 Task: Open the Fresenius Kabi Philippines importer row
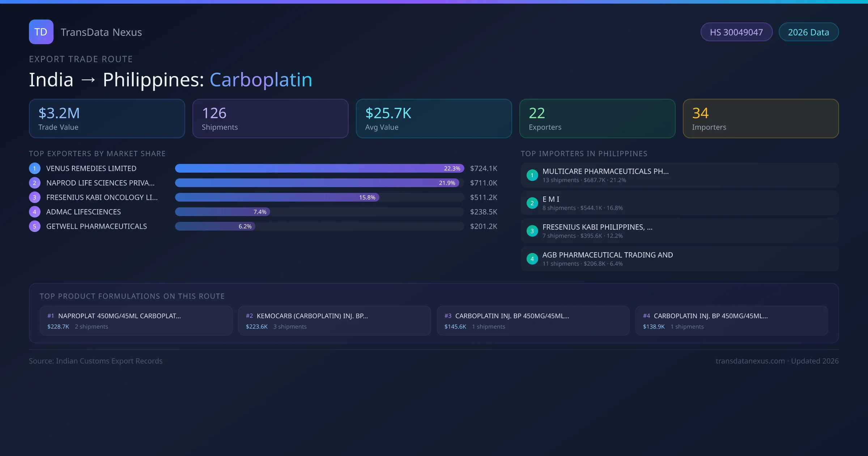(x=680, y=231)
